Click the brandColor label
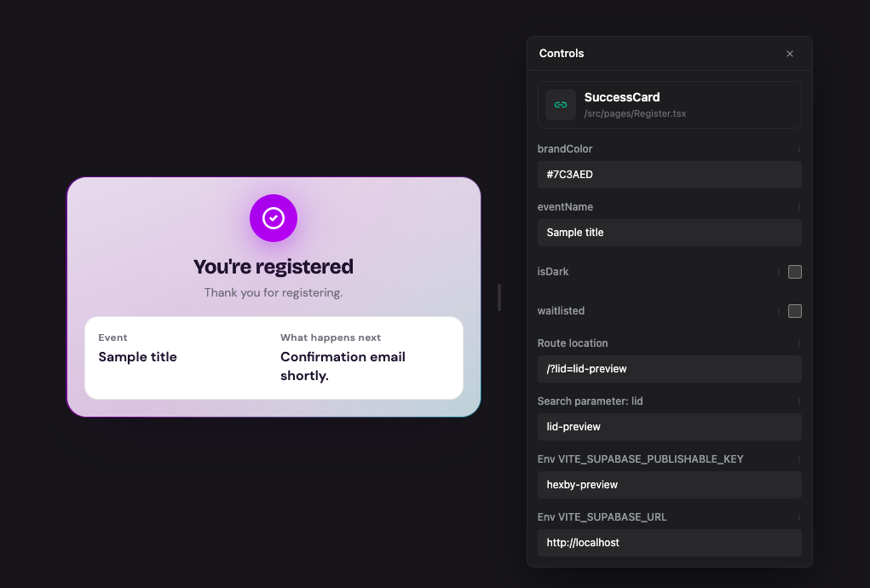Image resolution: width=870 pixels, height=588 pixels. (565, 148)
